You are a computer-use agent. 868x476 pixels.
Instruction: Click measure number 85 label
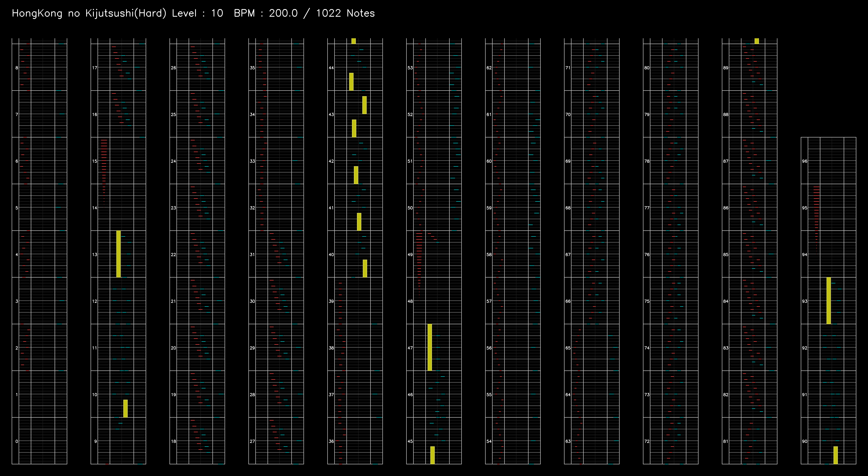pyautogui.click(x=726, y=255)
